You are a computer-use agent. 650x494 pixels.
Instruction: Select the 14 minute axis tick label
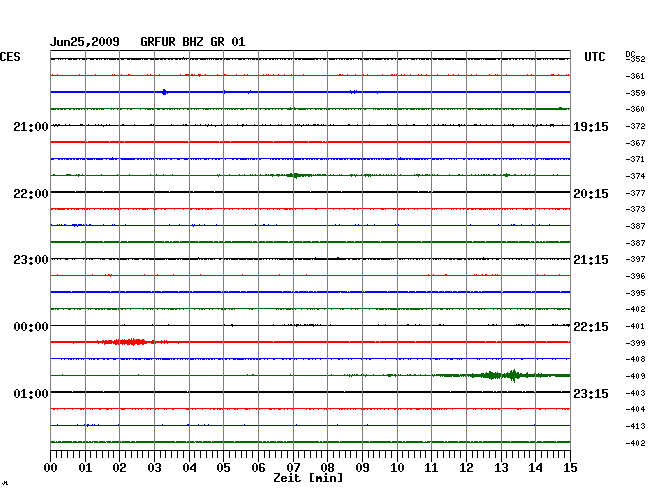[x=535, y=468]
